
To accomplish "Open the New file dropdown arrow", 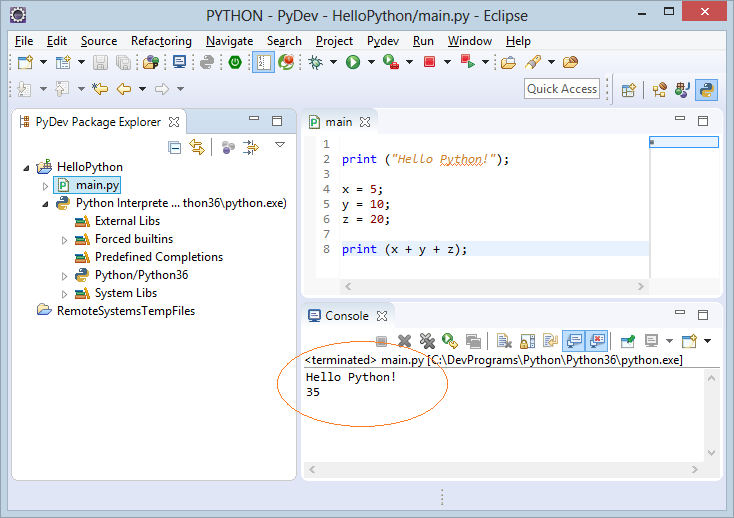I will point(43,62).
